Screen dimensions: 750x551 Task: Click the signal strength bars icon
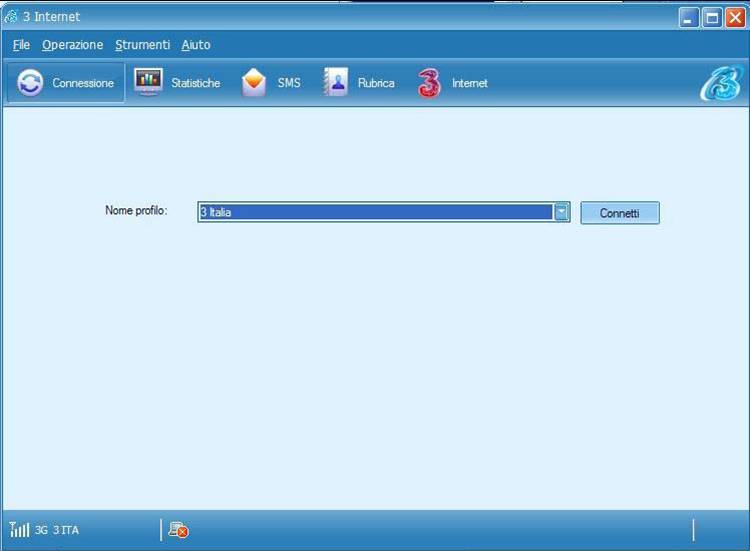(x=19, y=529)
